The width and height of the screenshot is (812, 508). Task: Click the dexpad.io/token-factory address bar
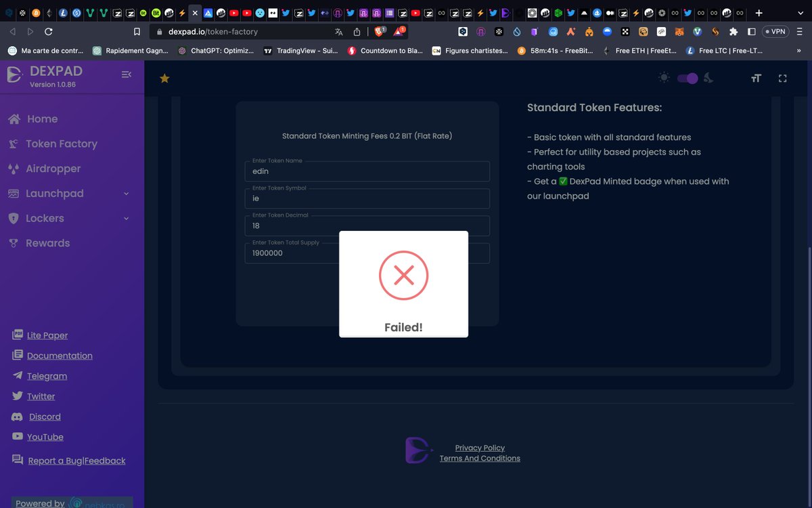(x=212, y=31)
